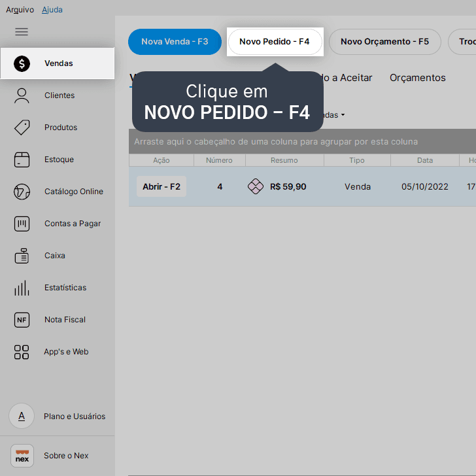The height and width of the screenshot is (476, 476).
Task: Click the Venda type cell
Action: 357,186
